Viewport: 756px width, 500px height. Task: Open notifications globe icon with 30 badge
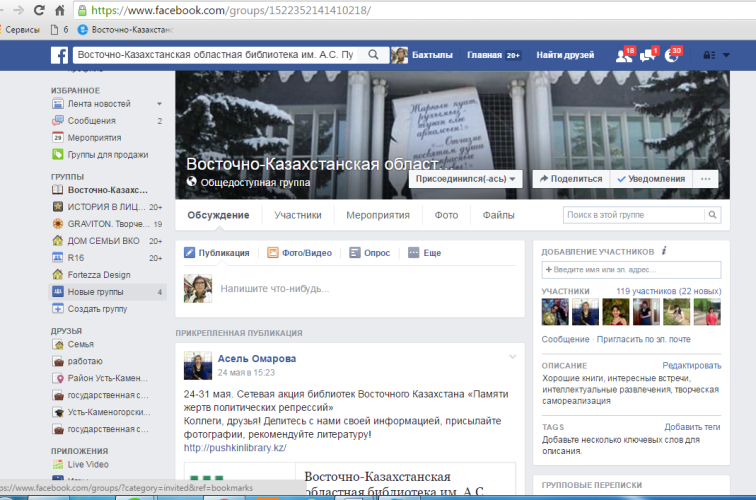671,56
